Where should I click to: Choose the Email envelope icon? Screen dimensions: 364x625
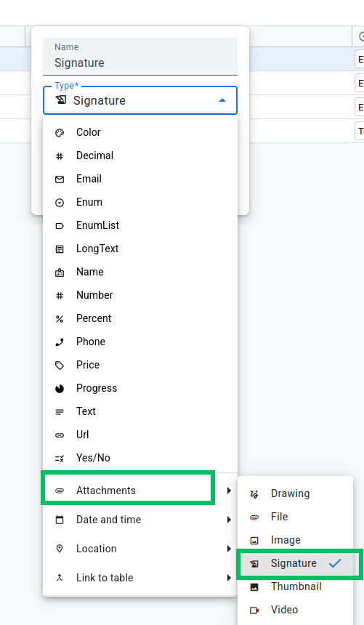click(60, 180)
